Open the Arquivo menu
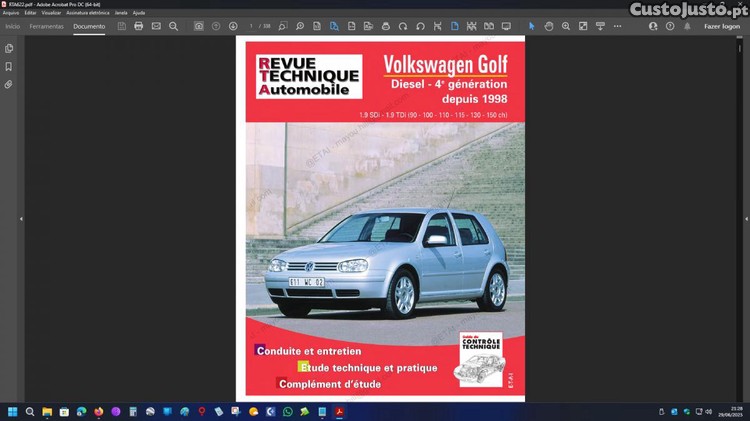 [11, 13]
